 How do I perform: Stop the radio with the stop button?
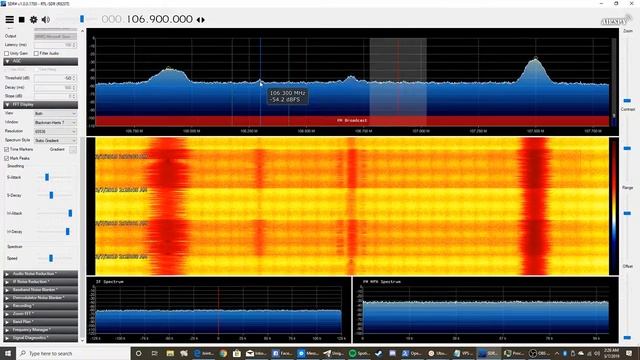click(x=22, y=20)
